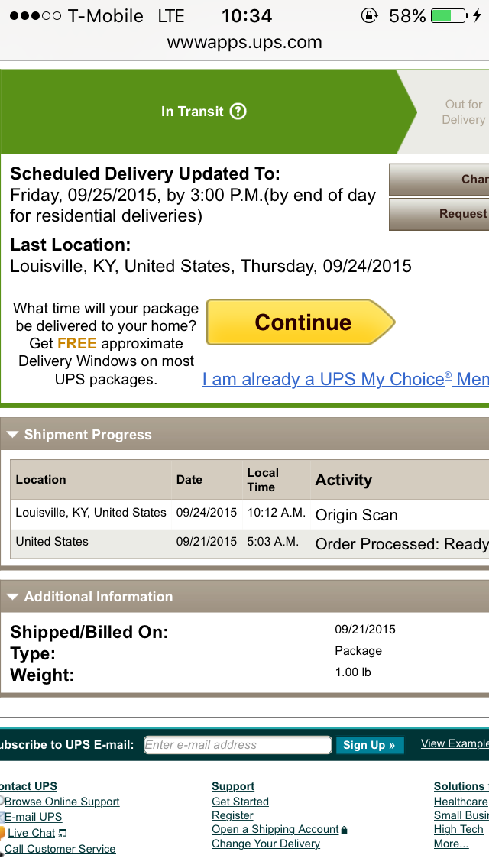Click Call Customer Service link
The height and width of the screenshot is (868, 489).
[x=60, y=849]
